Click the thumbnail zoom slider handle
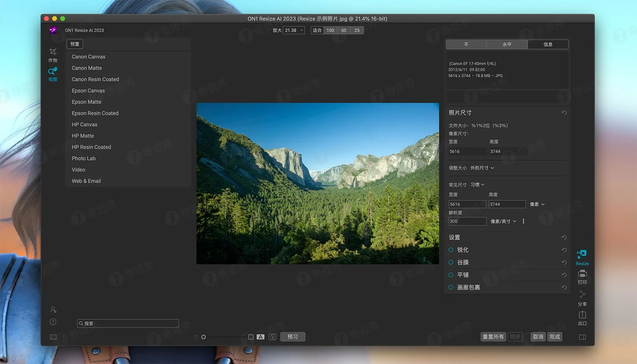 pos(203,337)
